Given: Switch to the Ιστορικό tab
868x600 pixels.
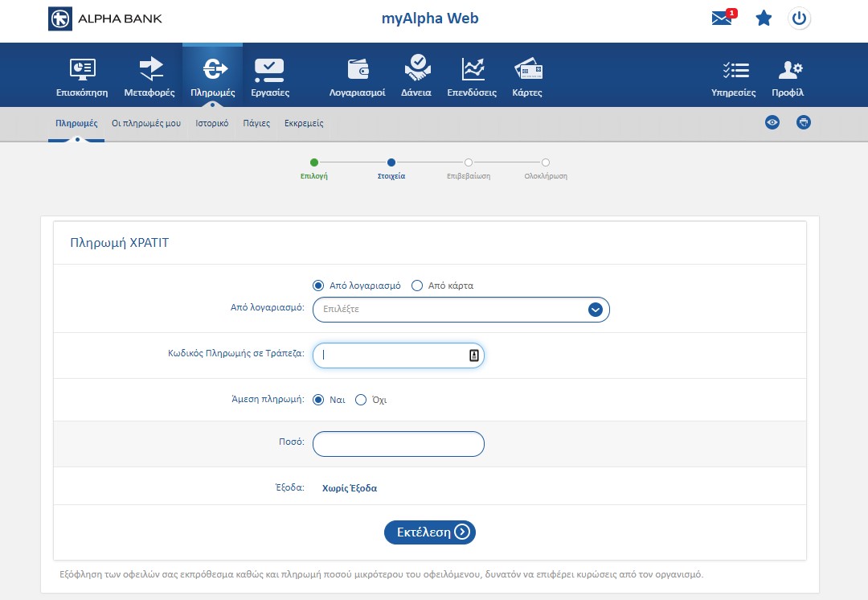Looking at the screenshot, I should (212, 124).
